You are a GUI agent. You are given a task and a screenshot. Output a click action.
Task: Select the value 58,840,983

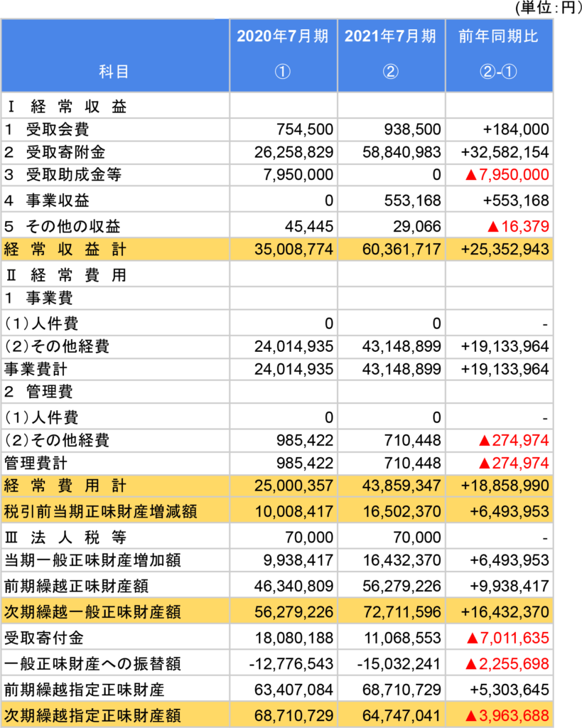pyautogui.click(x=402, y=152)
